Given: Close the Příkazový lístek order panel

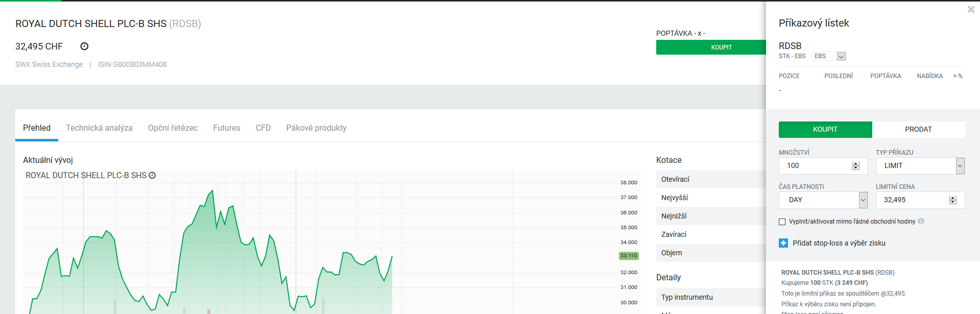Looking at the screenshot, I should (x=971, y=9).
